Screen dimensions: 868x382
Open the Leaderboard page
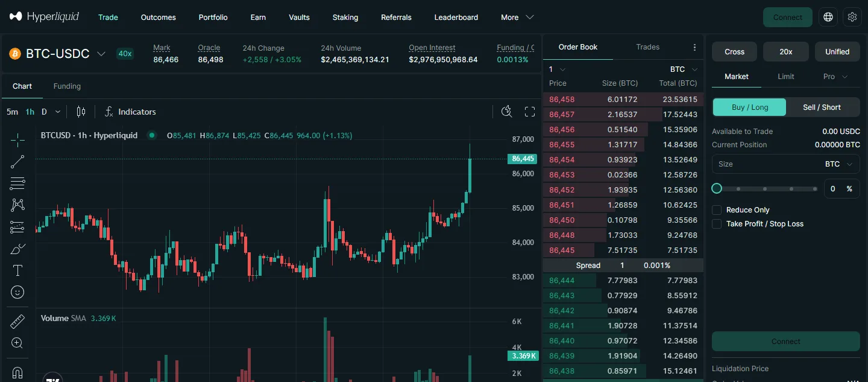tap(456, 18)
